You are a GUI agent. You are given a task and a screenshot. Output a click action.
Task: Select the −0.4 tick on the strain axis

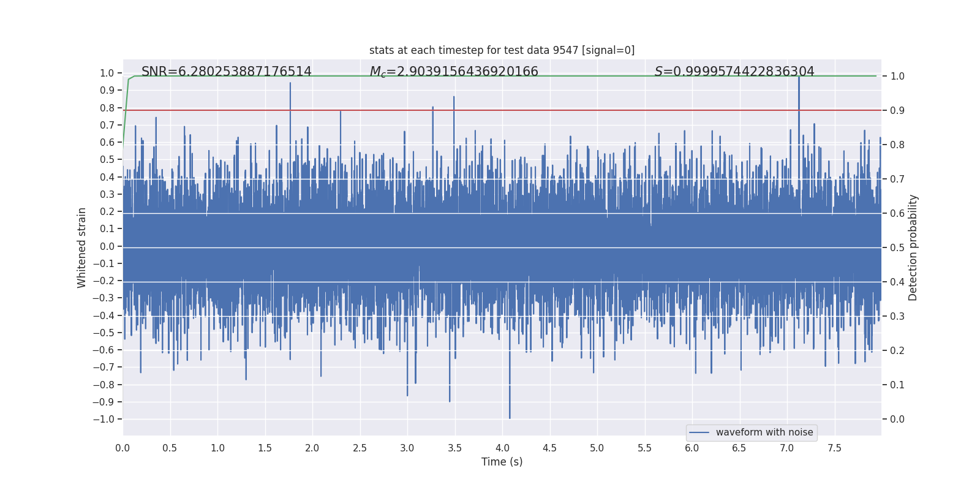point(104,315)
